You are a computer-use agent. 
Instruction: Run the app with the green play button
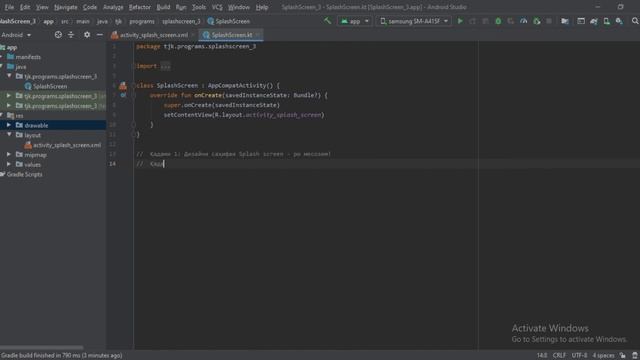[460, 21]
